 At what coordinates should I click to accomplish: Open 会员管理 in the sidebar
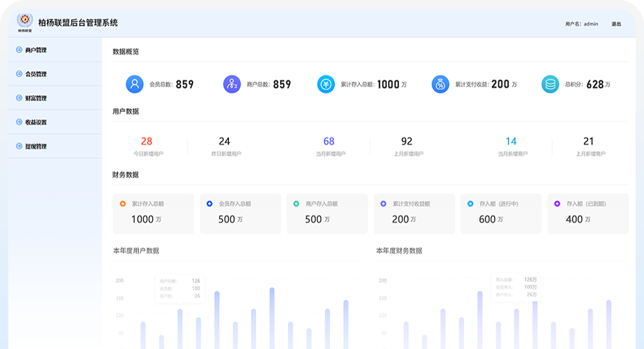pos(55,74)
